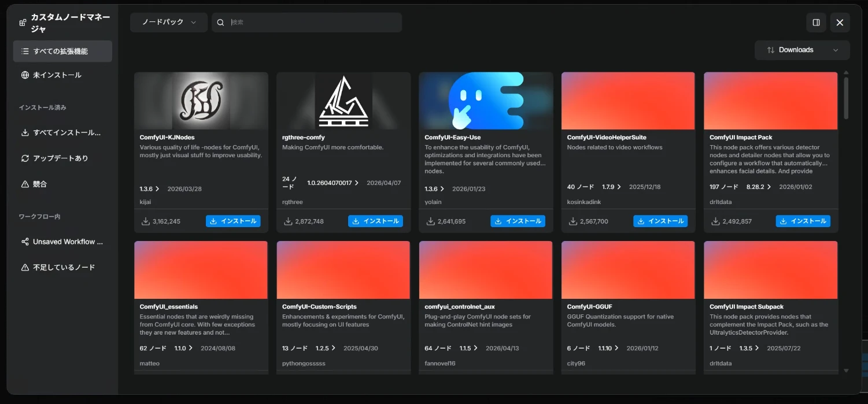Expand version 1.7.9 selector on ComfyUI-VideoHelperSuite

(612, 187)
